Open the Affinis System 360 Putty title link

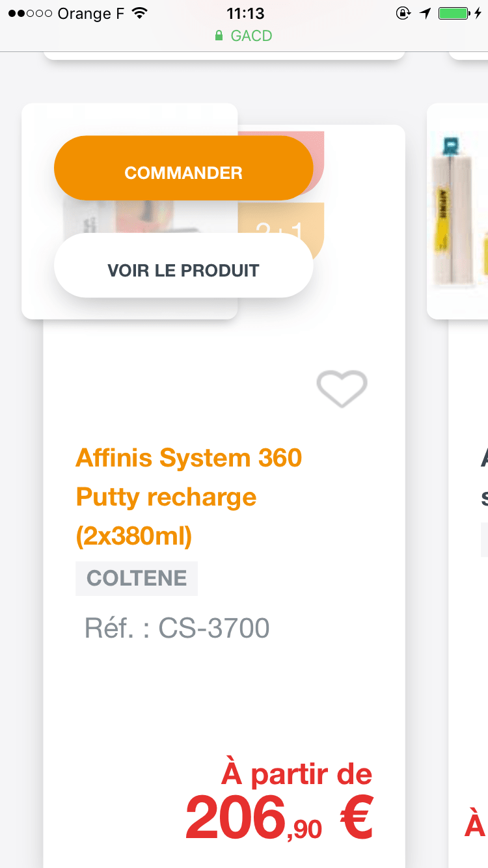click(189, 496)
